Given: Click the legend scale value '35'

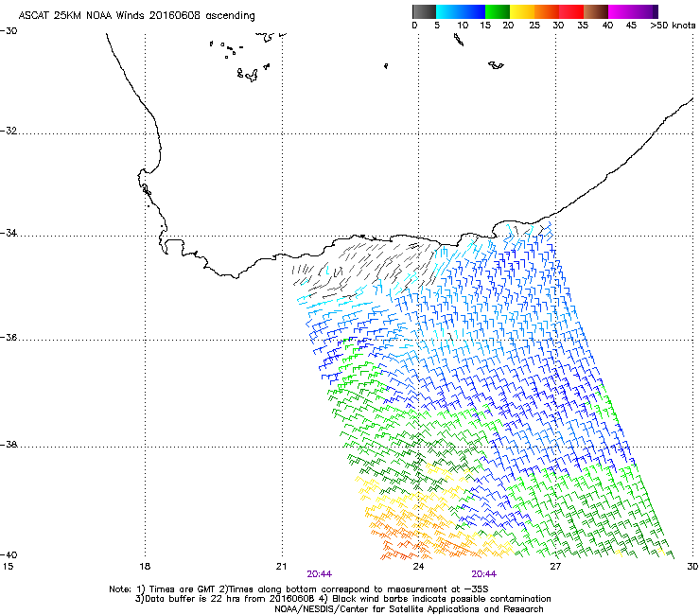Looking at the screenshot, I should click(x=583, y=26).
